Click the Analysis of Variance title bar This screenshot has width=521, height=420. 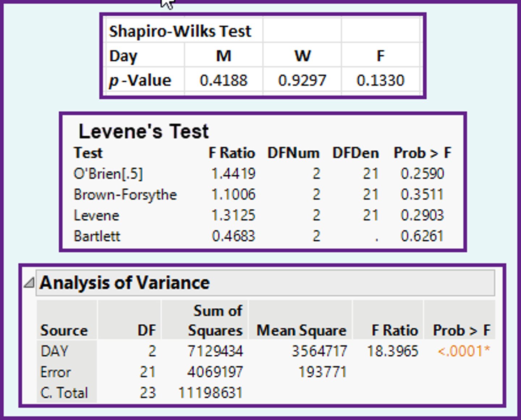point(265,283)
